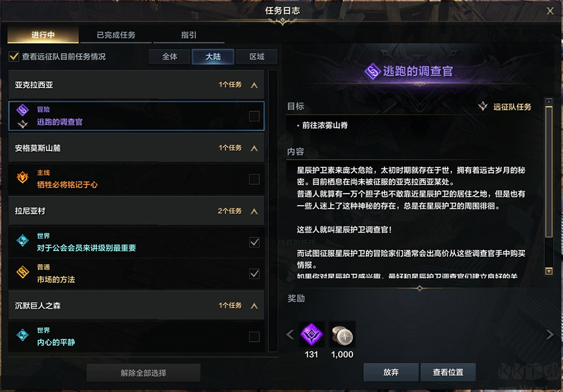Image resolution: width=563 pixels, height=392 pixels.
Task: Click the orange main story quest icon for 牺牲必将铭记于心
Action: (x=23, y=177)
